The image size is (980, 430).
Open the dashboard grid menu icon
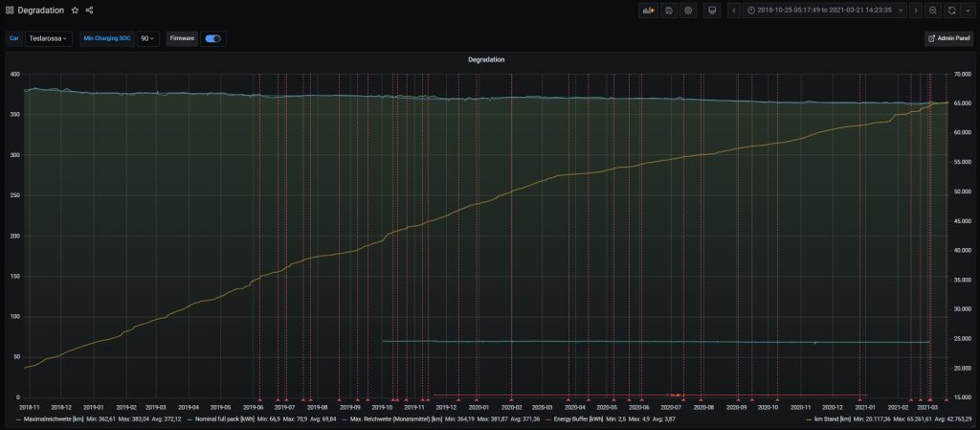tap(10, 11)
